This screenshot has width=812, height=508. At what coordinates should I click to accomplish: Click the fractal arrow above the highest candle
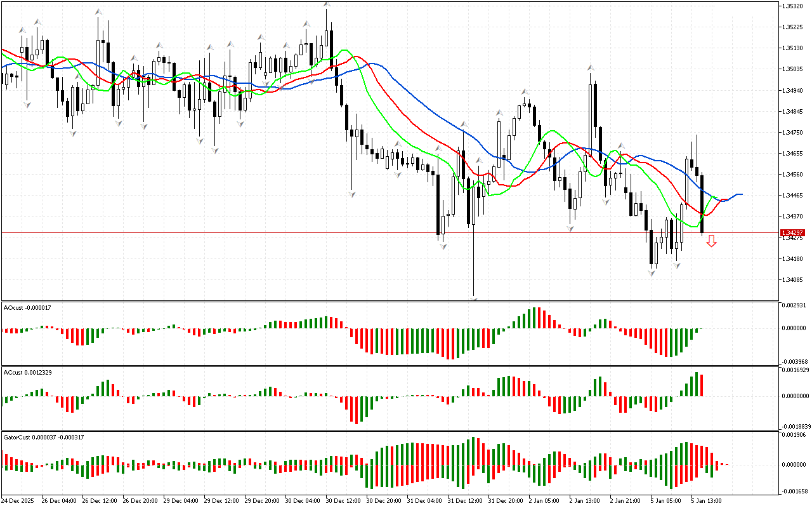[x=327, y=5]
